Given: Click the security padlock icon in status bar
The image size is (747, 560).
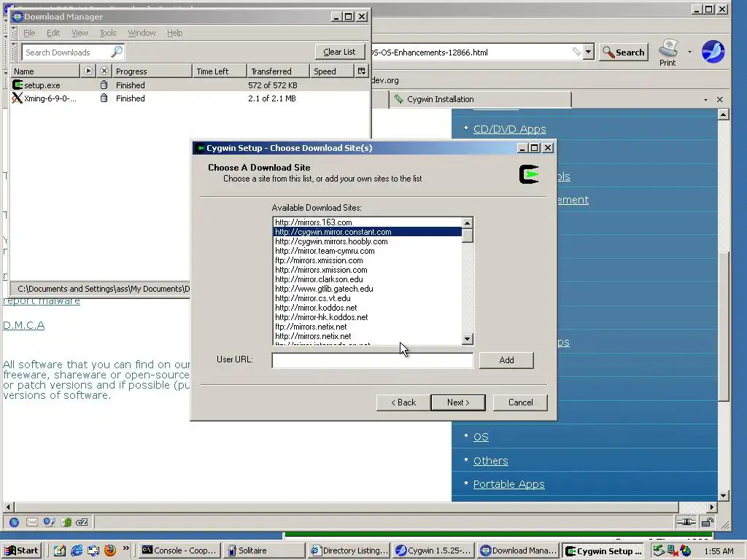Looking at the screenshot, I should click(x=708, y=522).
